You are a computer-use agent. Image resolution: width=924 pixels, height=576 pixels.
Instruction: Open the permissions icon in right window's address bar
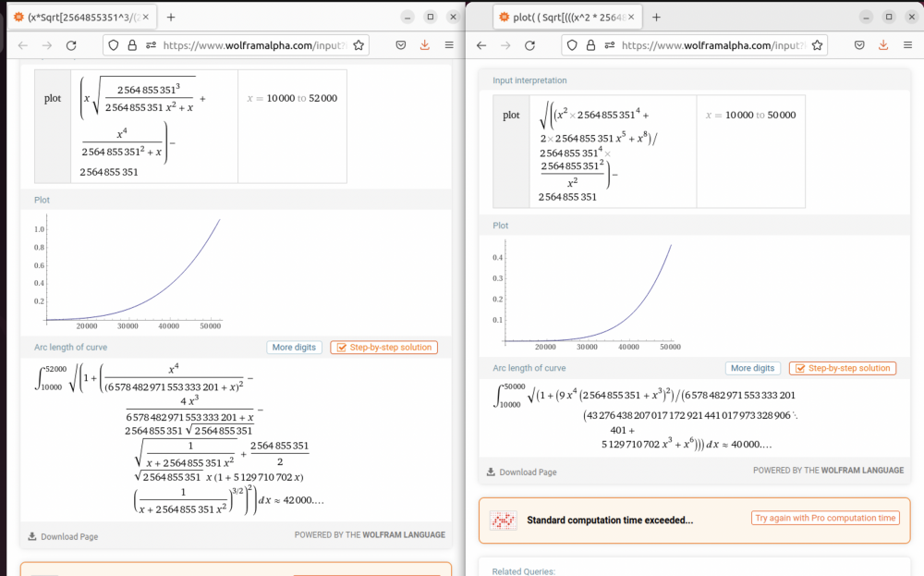[608, 45]
